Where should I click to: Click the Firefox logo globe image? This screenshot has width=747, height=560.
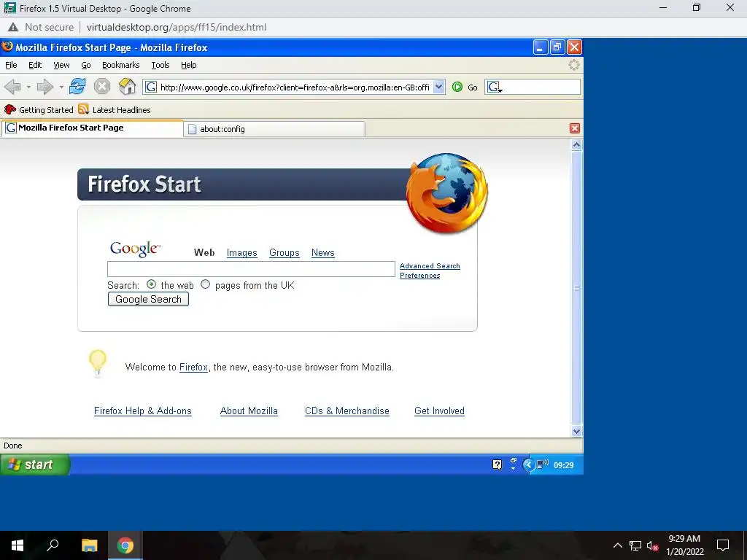click(447, 192)
